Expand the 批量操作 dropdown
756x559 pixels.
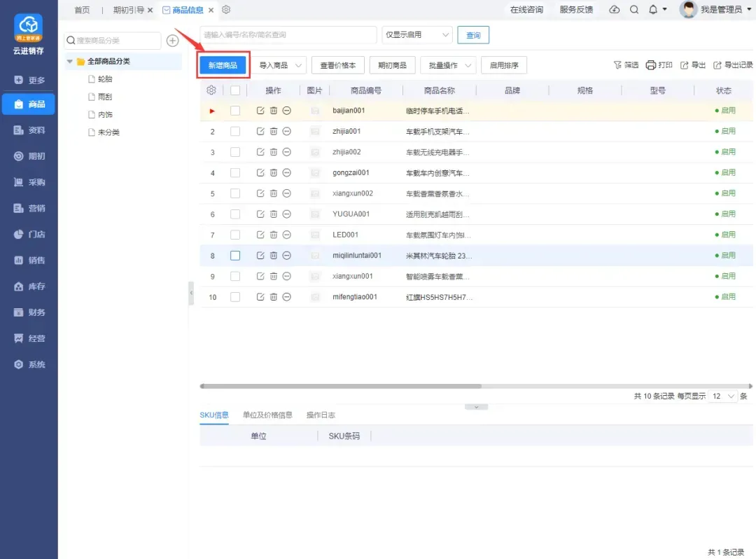click(x=449, y=65)
